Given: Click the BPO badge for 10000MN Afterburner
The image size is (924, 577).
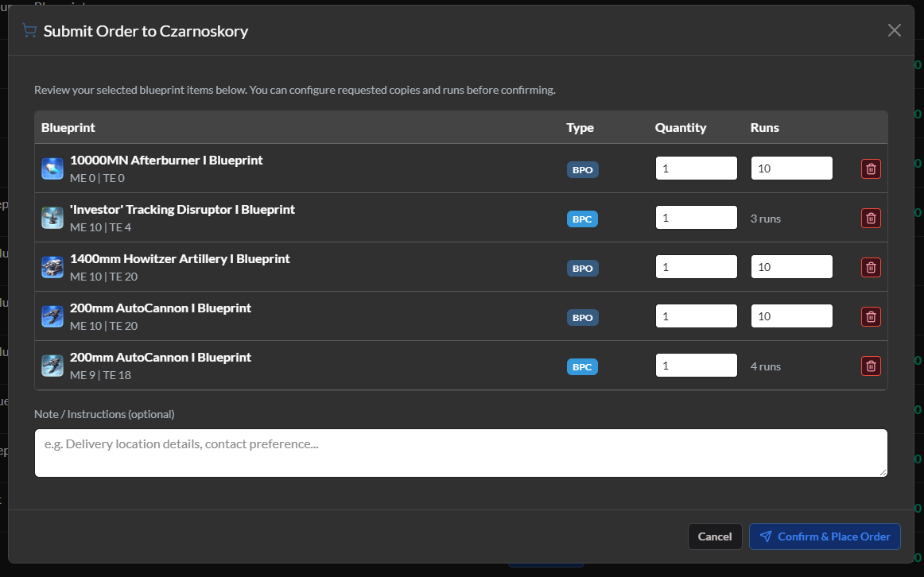Looking at the screenshot, I should click(x=582, y=169).
